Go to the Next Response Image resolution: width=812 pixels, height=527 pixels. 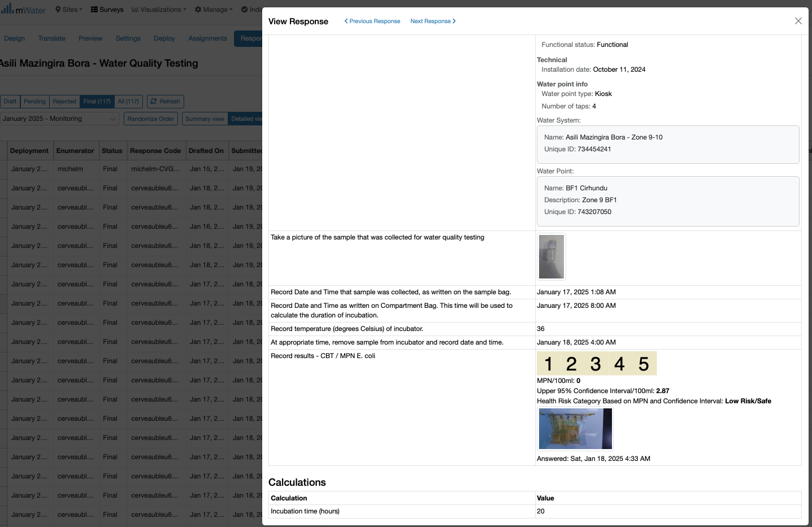[x=433, y=21]
